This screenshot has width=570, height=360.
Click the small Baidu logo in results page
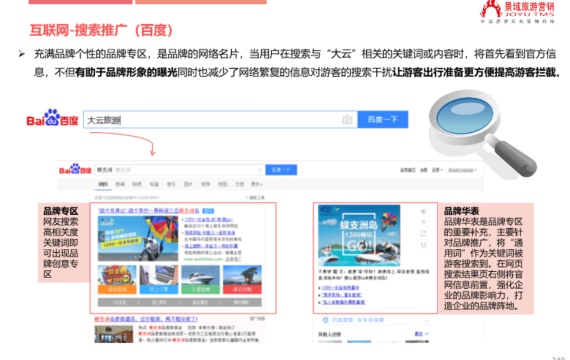(75, 169)
